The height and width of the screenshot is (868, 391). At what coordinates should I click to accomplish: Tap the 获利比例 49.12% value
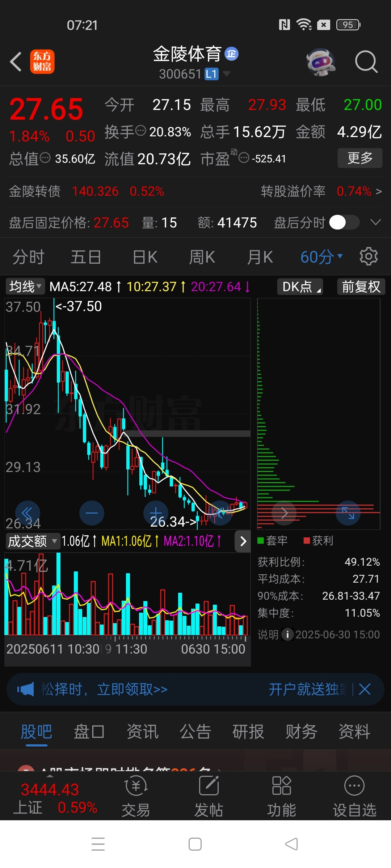(362, 562)
